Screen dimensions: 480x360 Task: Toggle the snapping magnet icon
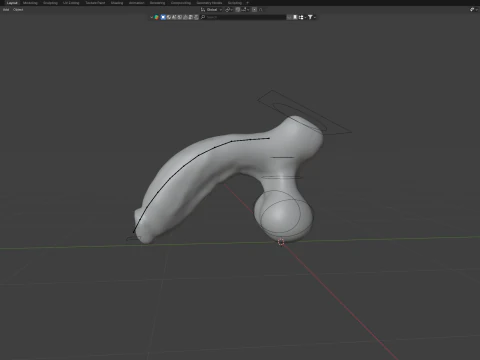238,10
